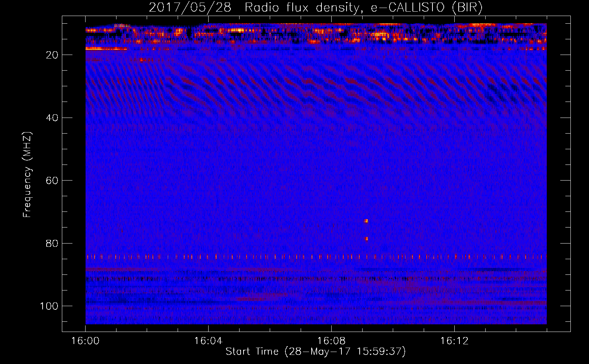The height and width of the screenshot is (364, 589).
Task: Click the 16:12 time tick label
Action: 454,341
